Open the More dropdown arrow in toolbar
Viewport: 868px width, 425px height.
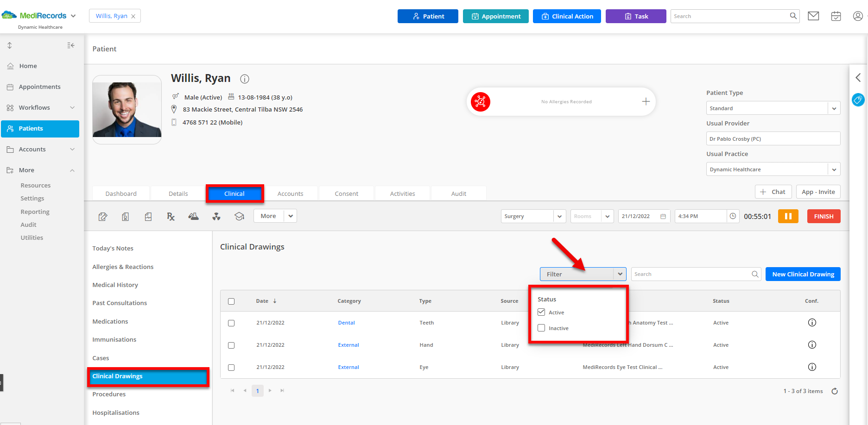(291, 216)
